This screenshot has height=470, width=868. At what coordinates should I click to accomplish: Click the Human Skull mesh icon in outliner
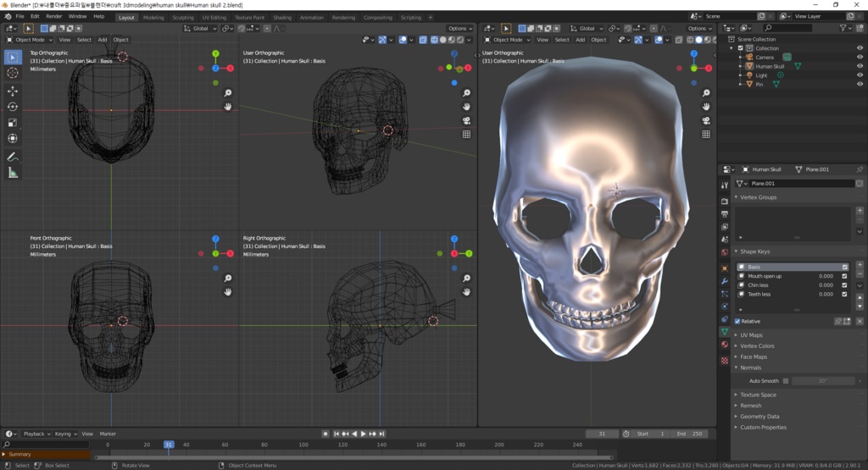click(x=749, y=66)
